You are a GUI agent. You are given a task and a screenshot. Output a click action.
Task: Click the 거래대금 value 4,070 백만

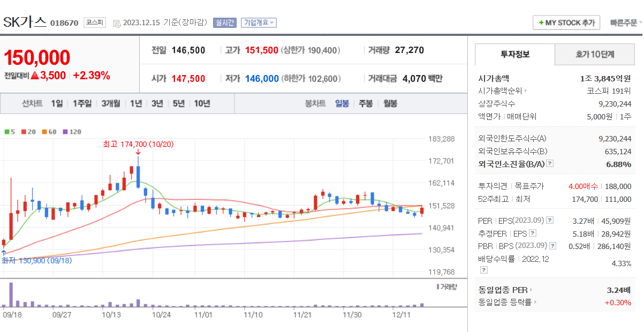pyautogui.click(x=422, y=79)
